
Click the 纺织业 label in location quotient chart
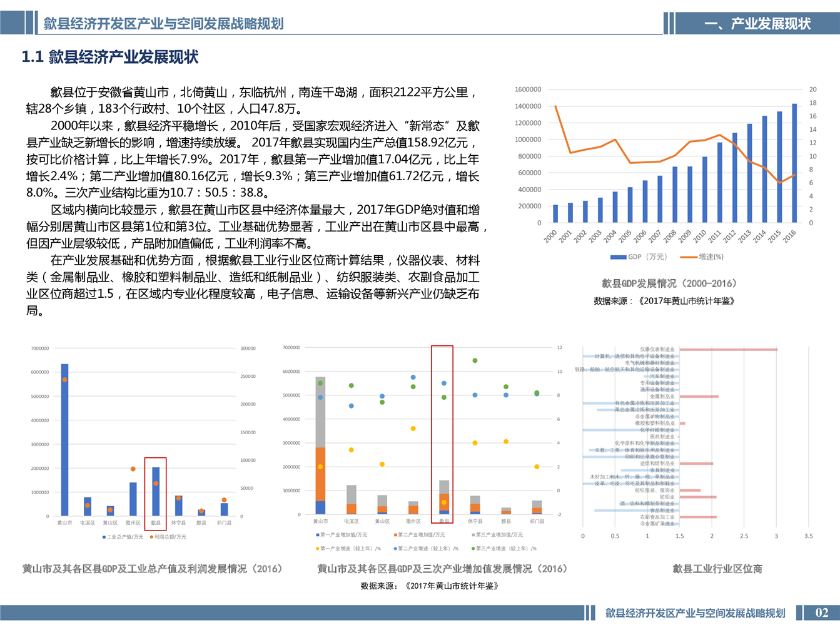[x=667, y=497]
